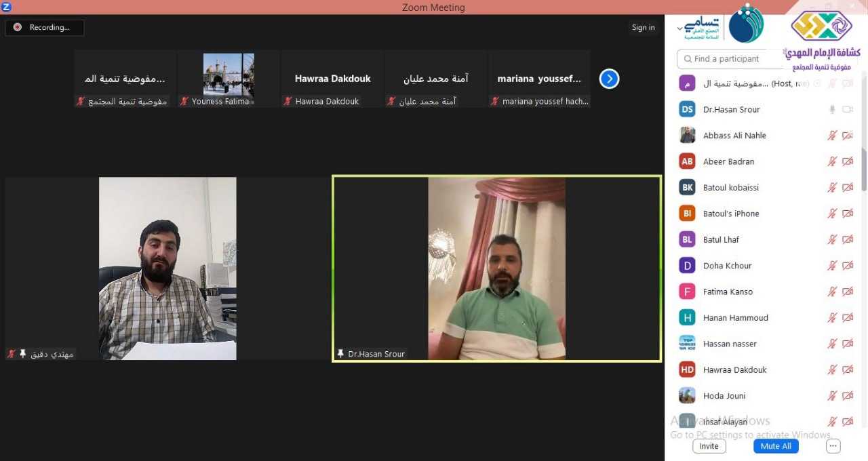This screenshot has height=461, width=868.
Task: Click Hoda Jouni's avatar in participant list
Action: 687,395
